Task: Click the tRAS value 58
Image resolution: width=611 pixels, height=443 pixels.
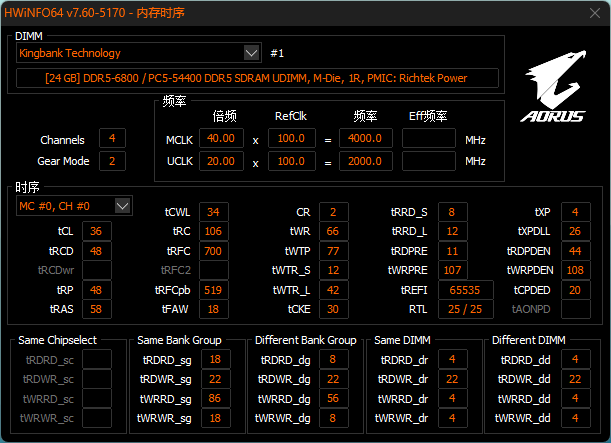Action: pyautogui.click(x=97, y=309)
